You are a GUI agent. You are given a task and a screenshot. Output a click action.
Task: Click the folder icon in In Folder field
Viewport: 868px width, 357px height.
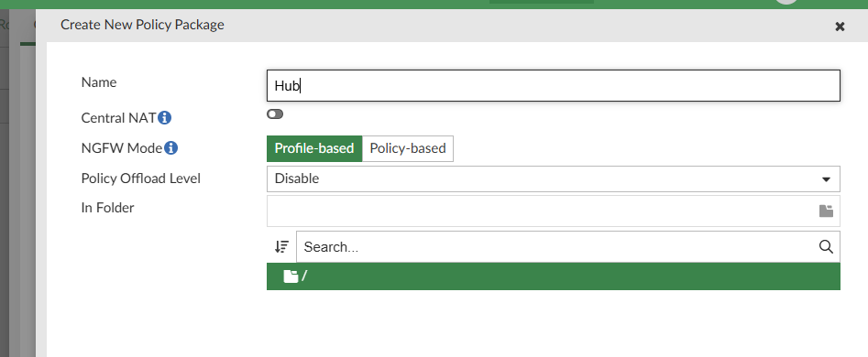tap(826, 211)
